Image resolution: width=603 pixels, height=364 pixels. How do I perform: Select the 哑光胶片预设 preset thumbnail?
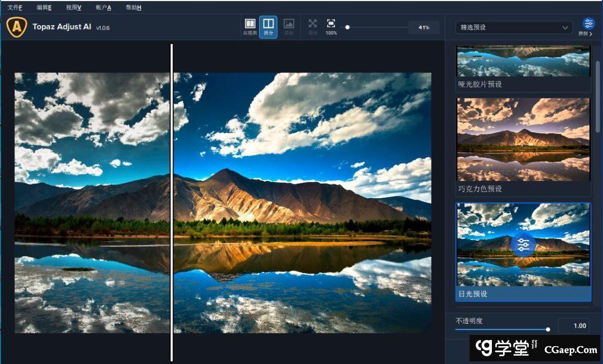click(x=523, y=61)
